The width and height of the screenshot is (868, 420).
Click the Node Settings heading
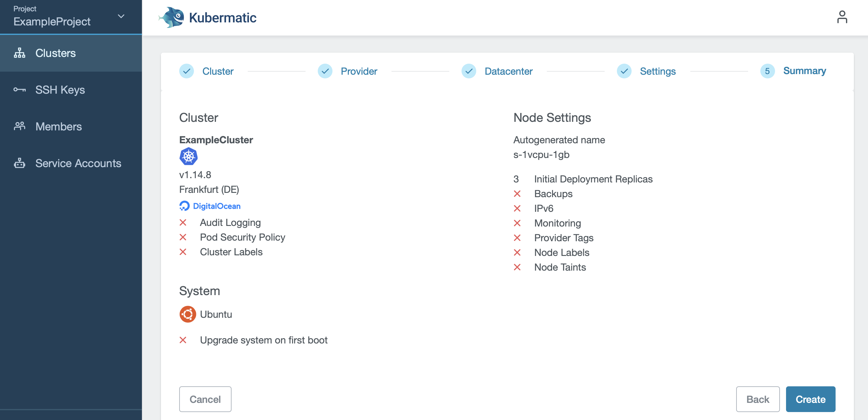click(x=552, y=118)
